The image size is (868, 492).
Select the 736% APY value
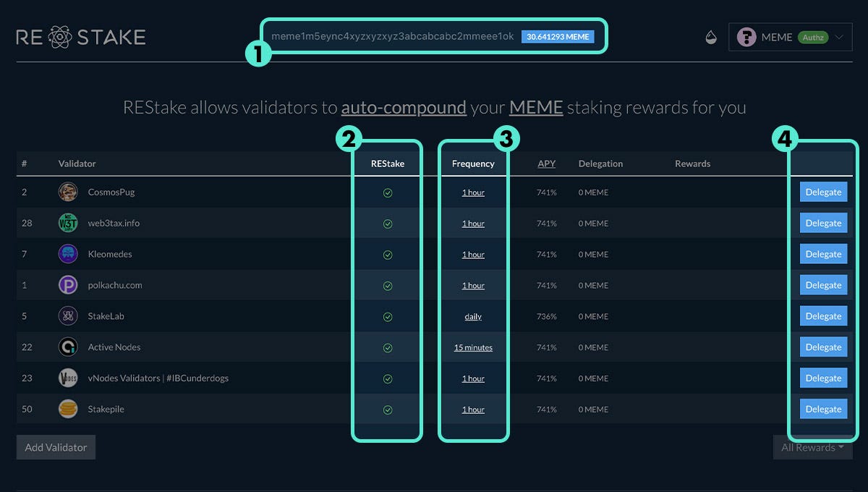click(547, 317)
